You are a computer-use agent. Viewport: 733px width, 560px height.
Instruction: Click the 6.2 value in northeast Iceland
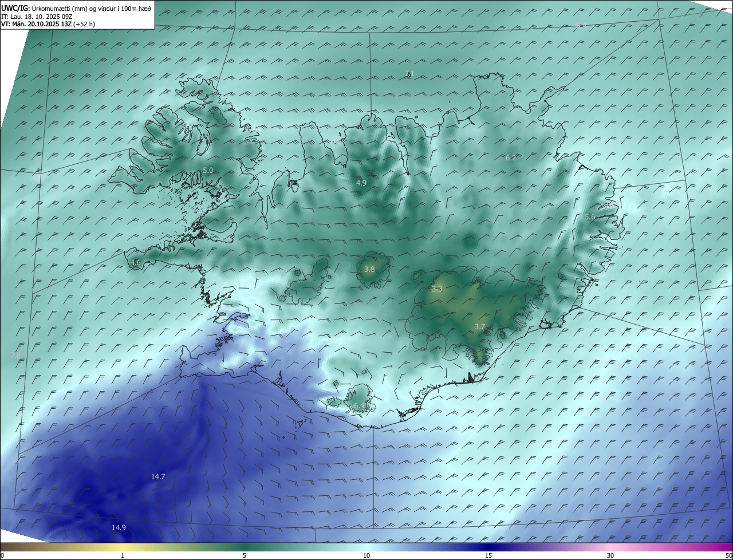[511, 157]
